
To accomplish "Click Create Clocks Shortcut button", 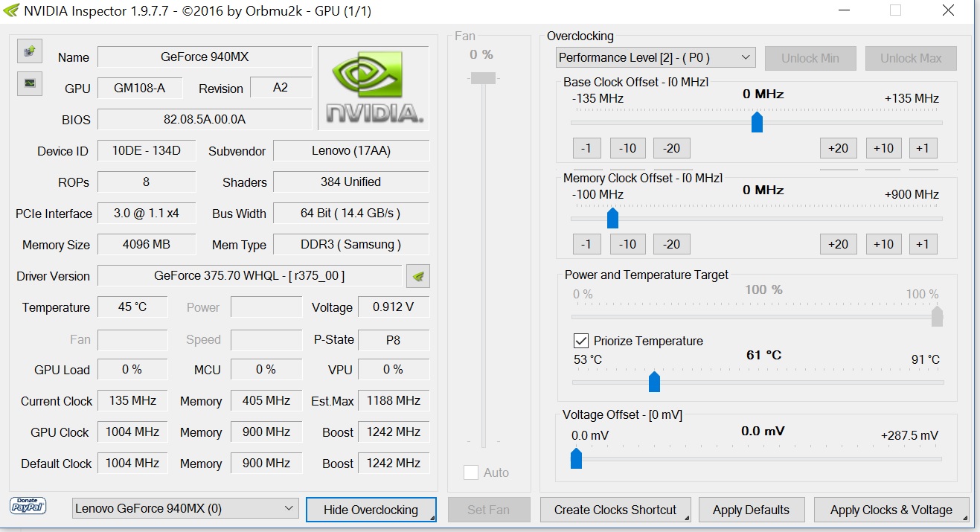I will [x=615, y=510].
